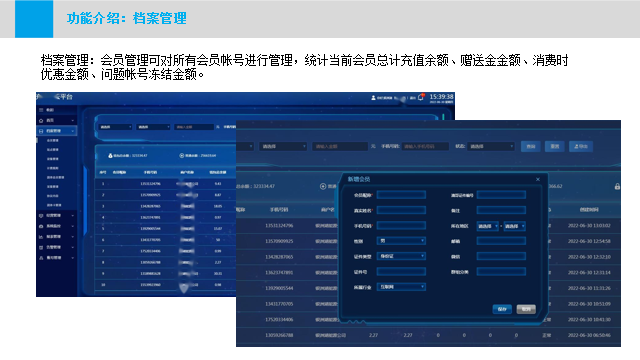
Task: Focus the 会员昵称 input field in the dialog
Action: click(401, 195)
